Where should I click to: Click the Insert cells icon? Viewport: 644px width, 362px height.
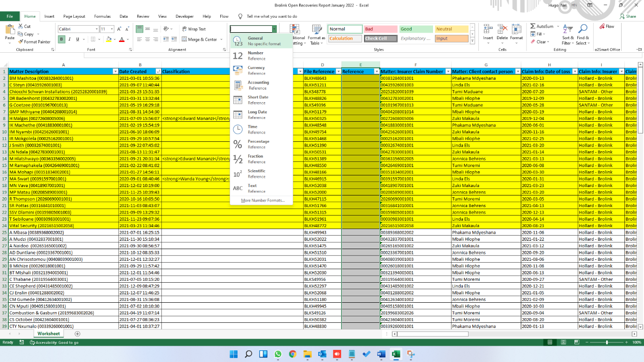coord(488,30)
